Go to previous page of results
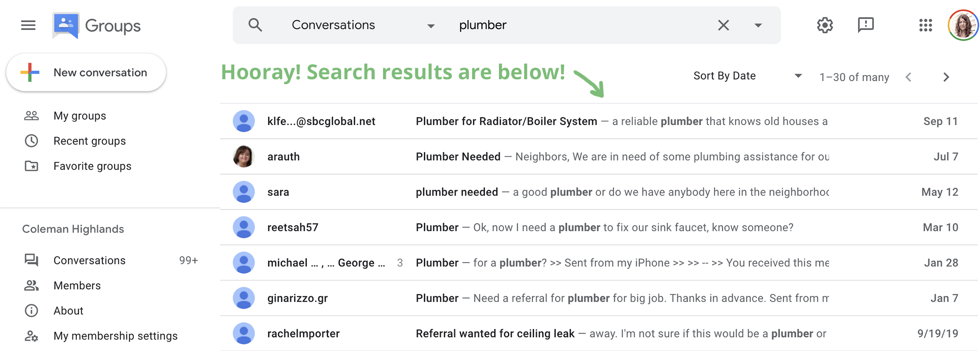This screenshot has width=980, height=351. tap(909, 77)
